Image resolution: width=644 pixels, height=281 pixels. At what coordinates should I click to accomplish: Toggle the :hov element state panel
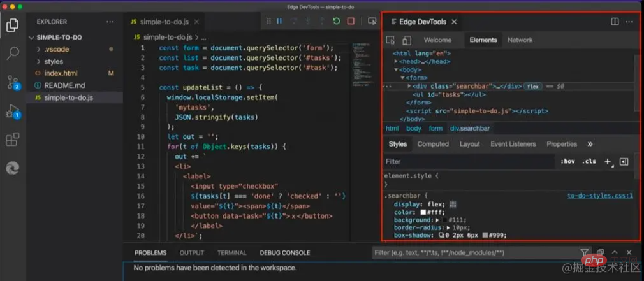tap(567, 162)
